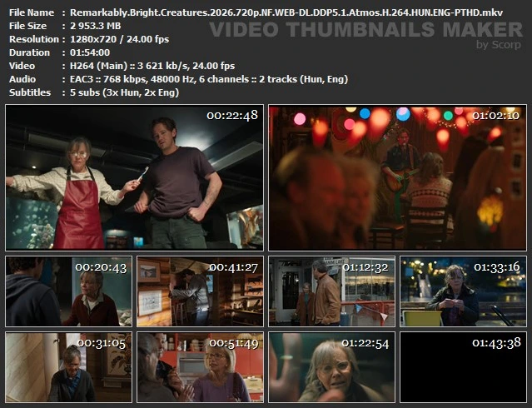532x408 pixels.
Task: Select the subtitles value 5 subs (3x Hun, 2x Eng)
Action: (125, 92)
